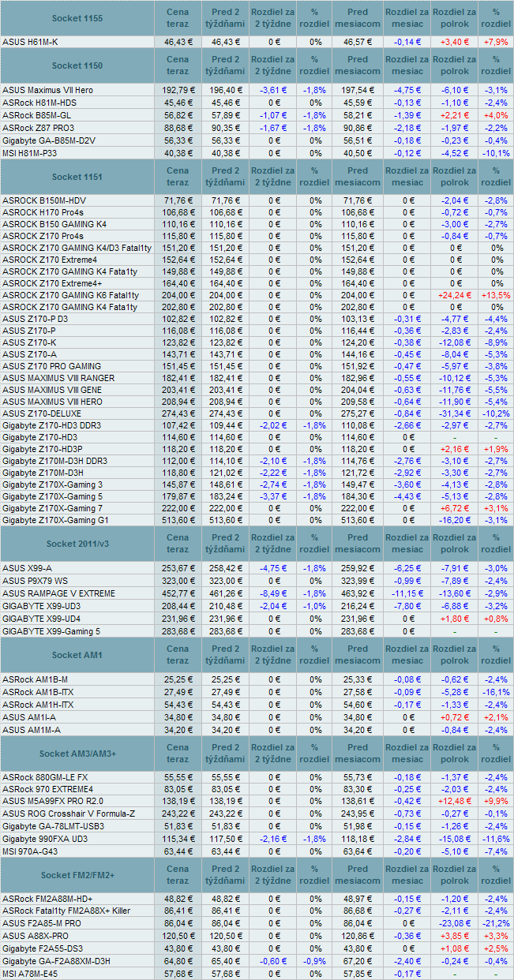Click the Socket 1151 section header
The height and width of the screenshot is (980, 514).
(77, 177)
